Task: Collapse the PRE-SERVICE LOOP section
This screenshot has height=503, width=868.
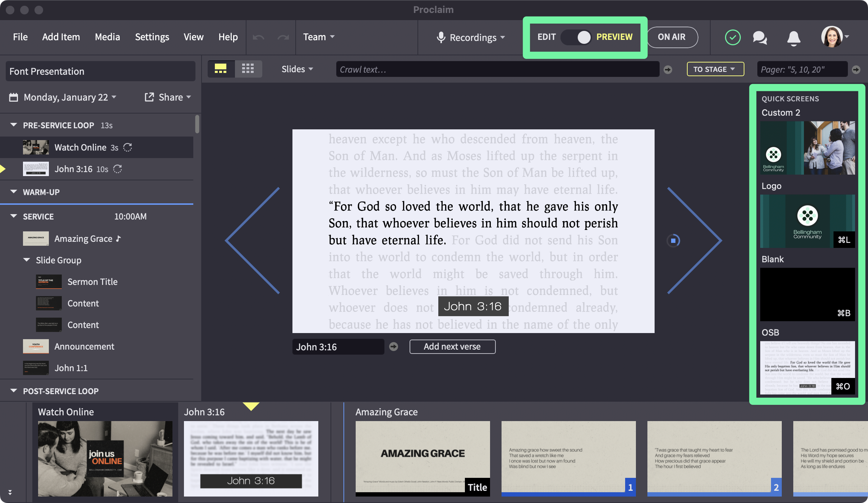Action: 14,125
